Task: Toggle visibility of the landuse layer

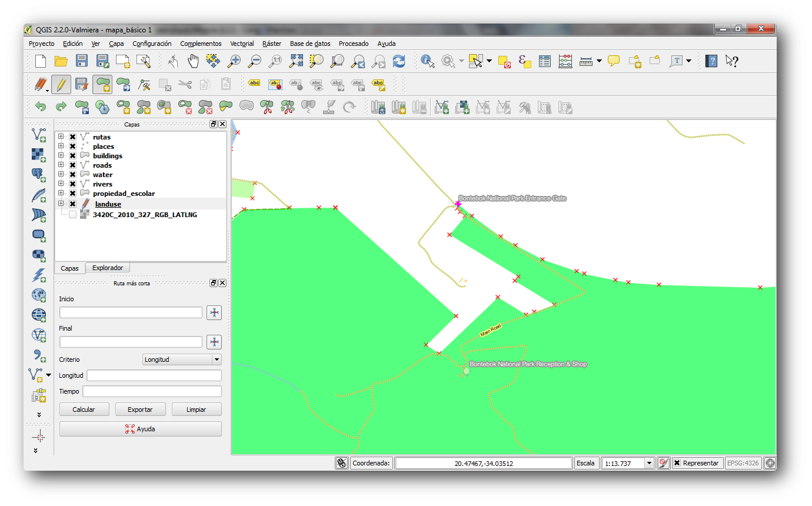Action: pos(72,204)
